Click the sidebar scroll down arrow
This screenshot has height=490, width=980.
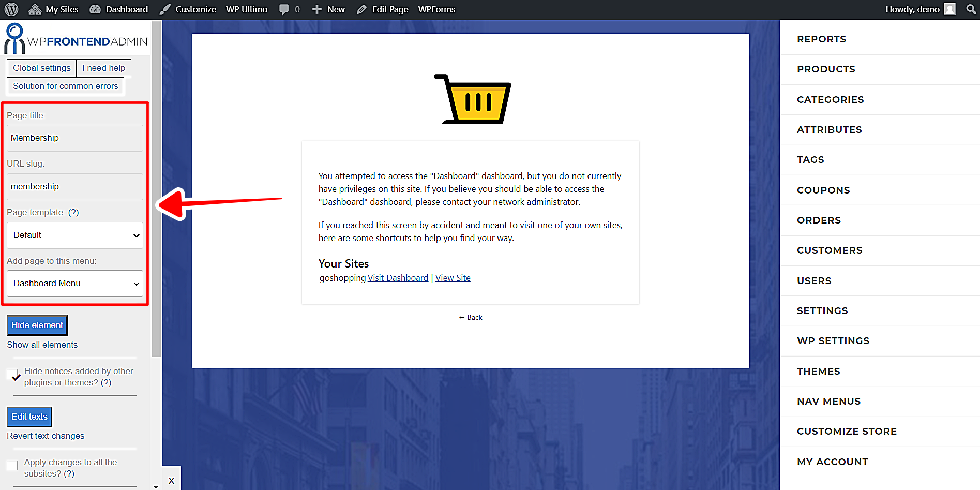point(156,486)
